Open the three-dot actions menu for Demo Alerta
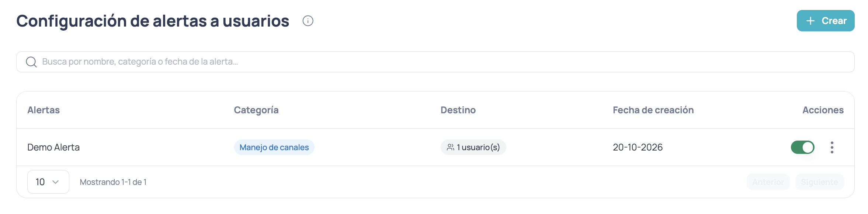This screenshot has width=868, height=214. [x=832, y=147]
